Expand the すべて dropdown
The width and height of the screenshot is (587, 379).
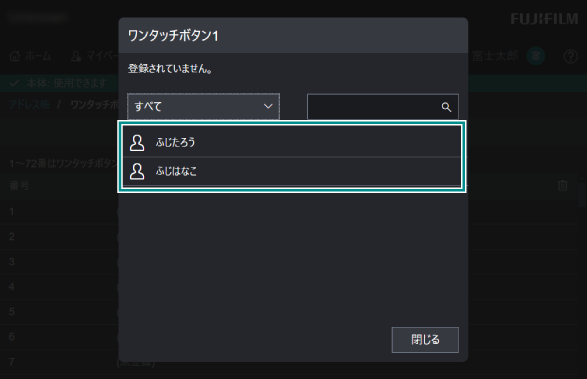point(203,107)
